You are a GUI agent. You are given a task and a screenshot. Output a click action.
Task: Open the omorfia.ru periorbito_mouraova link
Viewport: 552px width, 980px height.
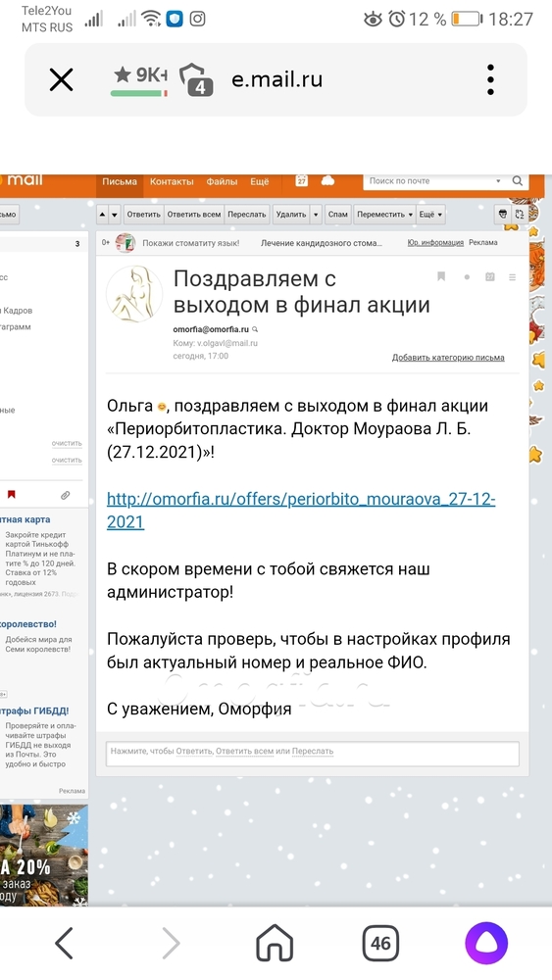pyautogui.click(x=301, y=510)
